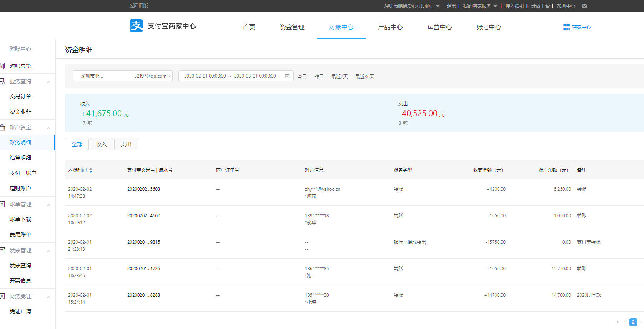Collapse the 账单管理 sidebar section
The height and width of the screenshot is (329, 644).
coord(48,205)
